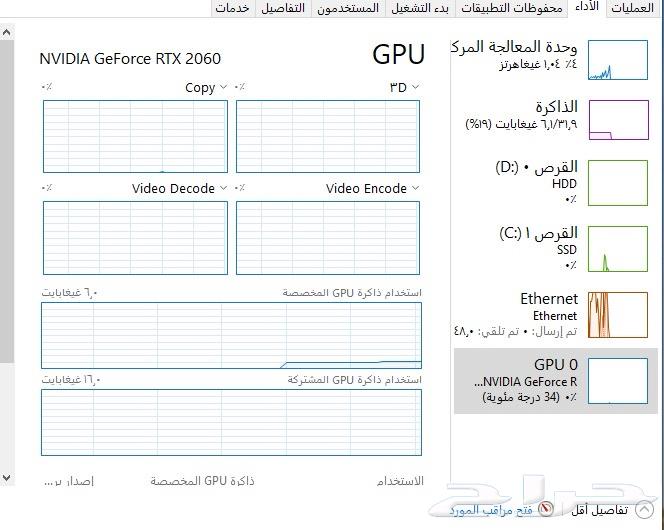Viewport: 664px width, 530px height.
Task: Click the CPU mini graph thumbnail
Action: point(618,60)
